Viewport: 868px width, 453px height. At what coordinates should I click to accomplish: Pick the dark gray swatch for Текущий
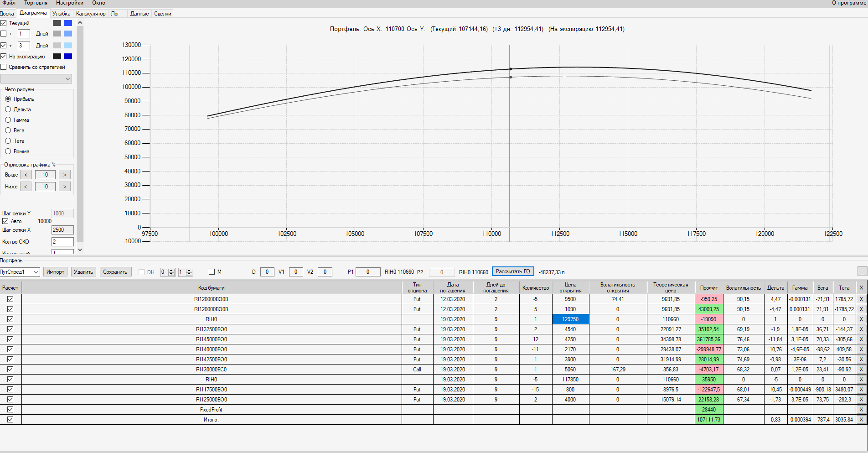pyautogui.click(x=57, y=23)
